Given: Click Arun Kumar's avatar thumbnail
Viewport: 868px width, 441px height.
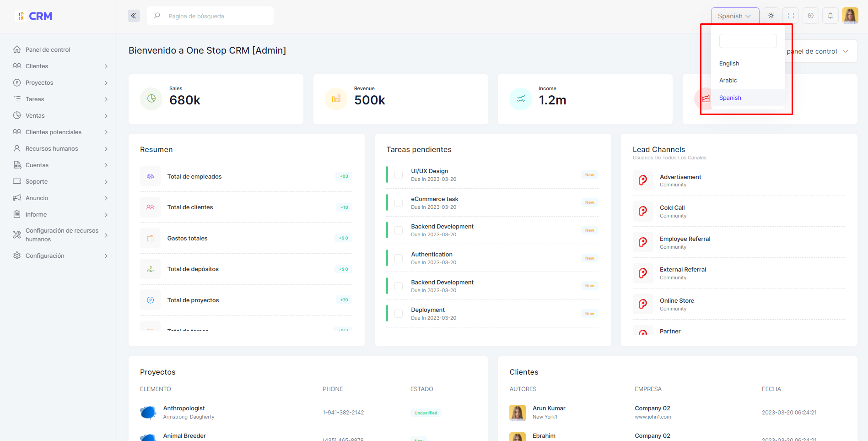Looking at the screenshot, I should click(x=518, y=413).
